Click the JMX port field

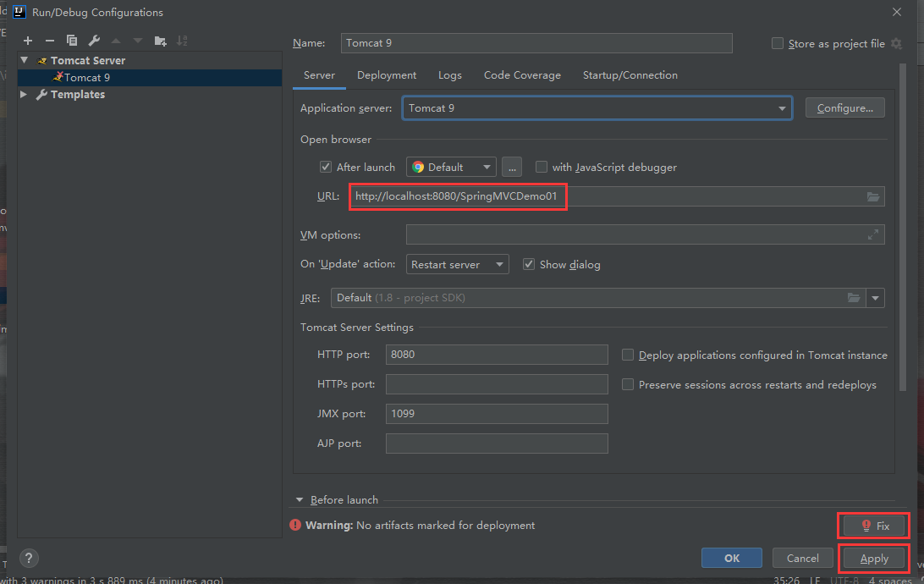point(497,414)
